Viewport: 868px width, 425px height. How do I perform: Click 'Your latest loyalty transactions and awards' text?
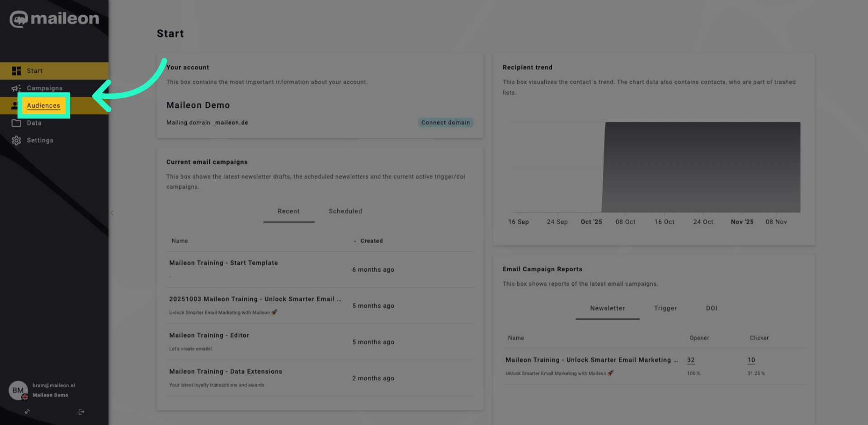(217, 385)
